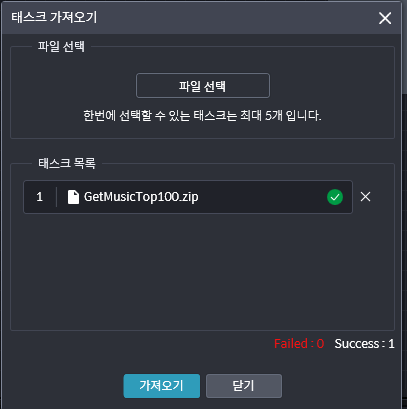Click the 태스크 가져오기 dialog title
The width and height of the screenshot is (407, 409).
point(54,17)
